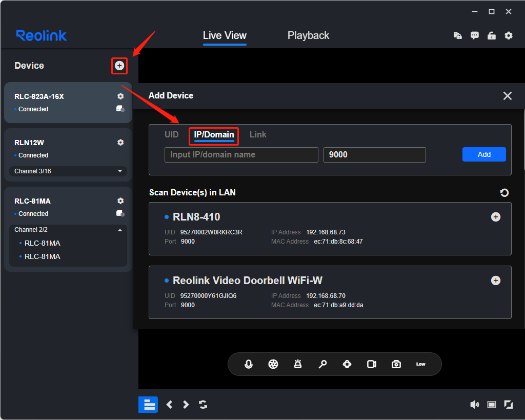The height and width of the screenshot is (420, 525).
Task: Click the add device plus icon
Action: click(x=119, y=66)
